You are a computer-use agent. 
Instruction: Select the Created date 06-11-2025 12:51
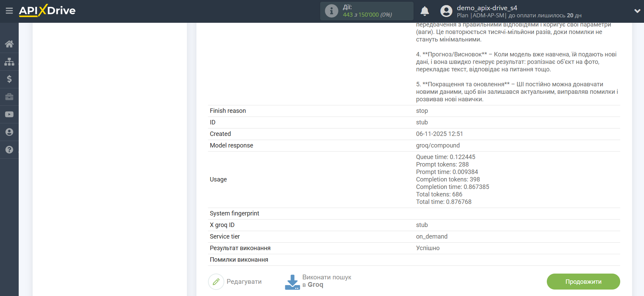tap(439, 134)
